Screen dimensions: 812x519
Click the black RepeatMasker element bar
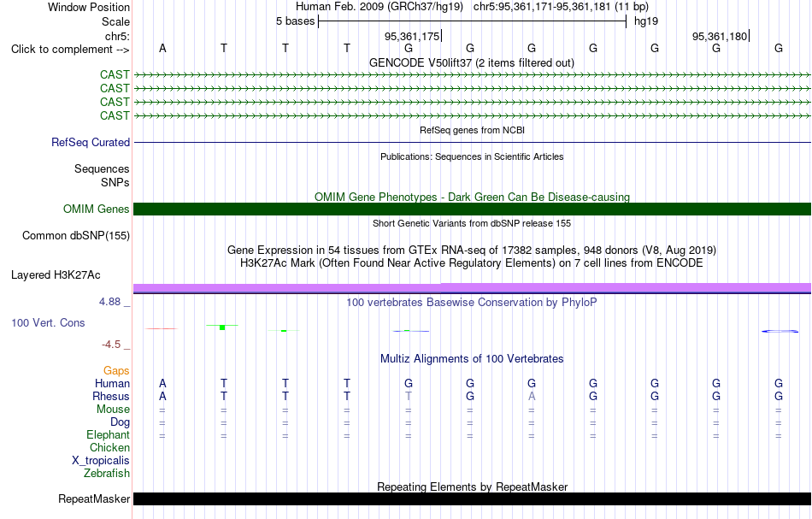(x=472, y=498)
